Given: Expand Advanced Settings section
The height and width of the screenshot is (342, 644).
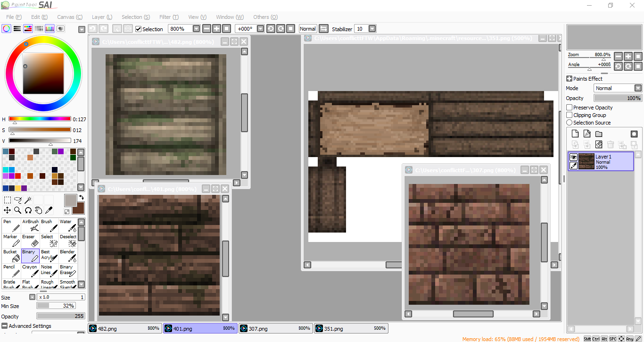Looking at the screenshot, I should click(5, 326).
